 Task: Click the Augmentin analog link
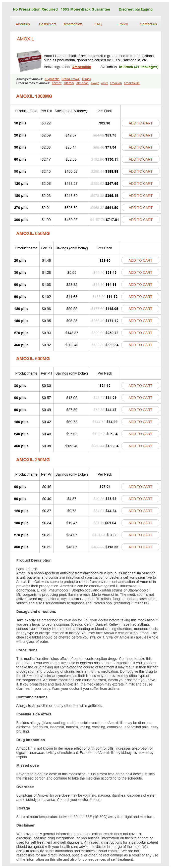(52, 79)
